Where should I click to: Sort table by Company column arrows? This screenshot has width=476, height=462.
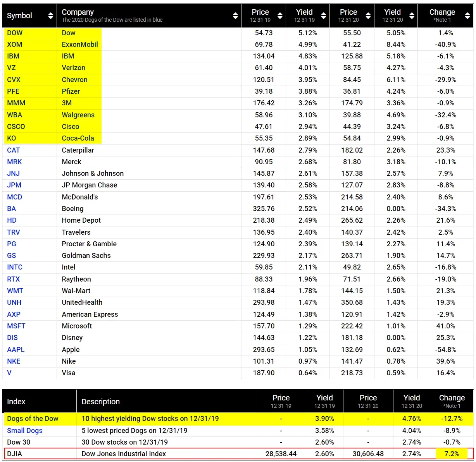tap(235, 15)
